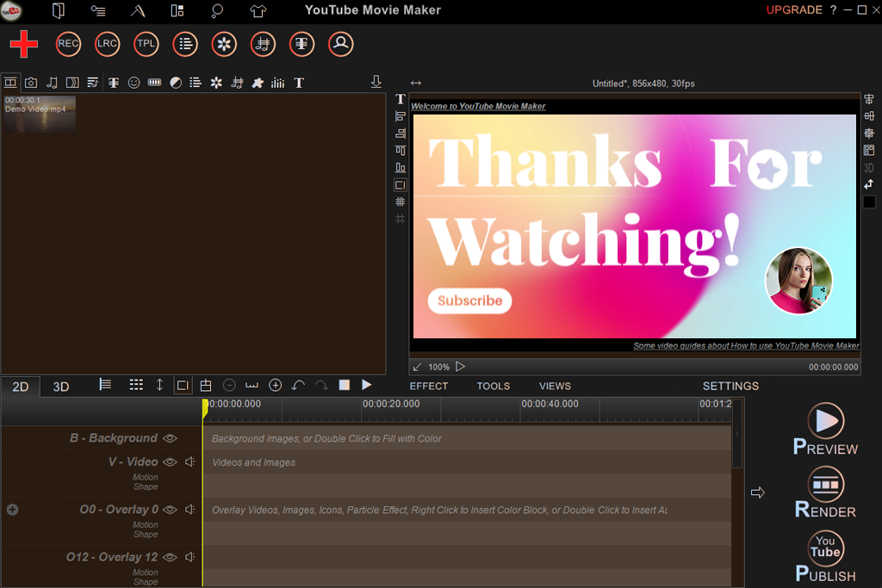The image size is (882, 588).
Task: Open the EFFECT menu
Action: pos(429,387)
